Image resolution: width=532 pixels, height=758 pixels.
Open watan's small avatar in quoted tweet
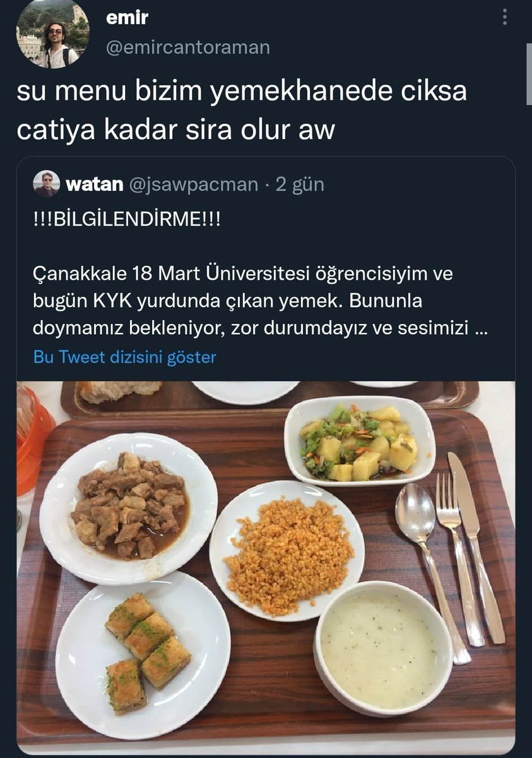47,184
